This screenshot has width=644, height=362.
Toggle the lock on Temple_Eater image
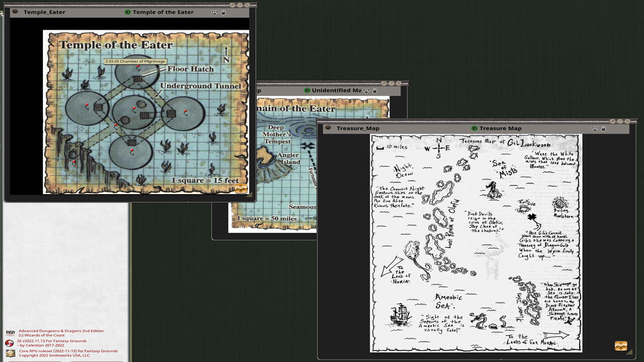(223, 12)
